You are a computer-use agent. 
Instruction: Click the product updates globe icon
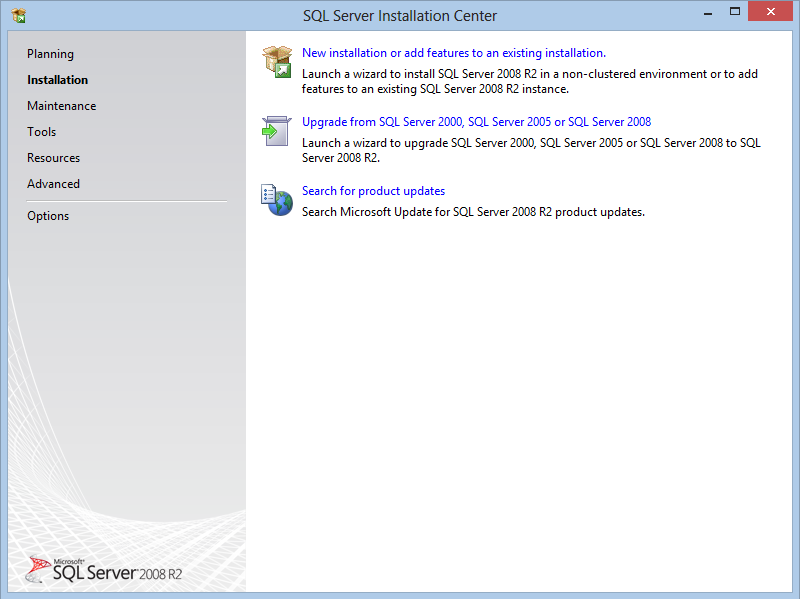276,199
